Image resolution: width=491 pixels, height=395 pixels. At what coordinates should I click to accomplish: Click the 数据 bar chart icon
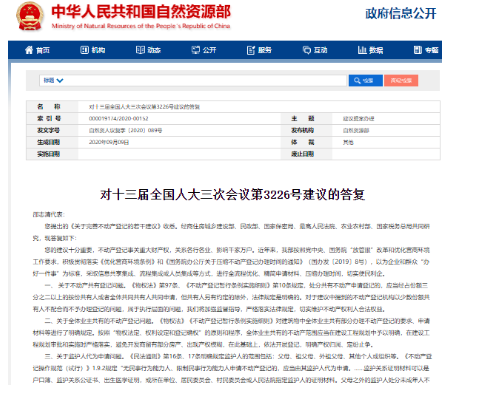[x=362, y=50]
